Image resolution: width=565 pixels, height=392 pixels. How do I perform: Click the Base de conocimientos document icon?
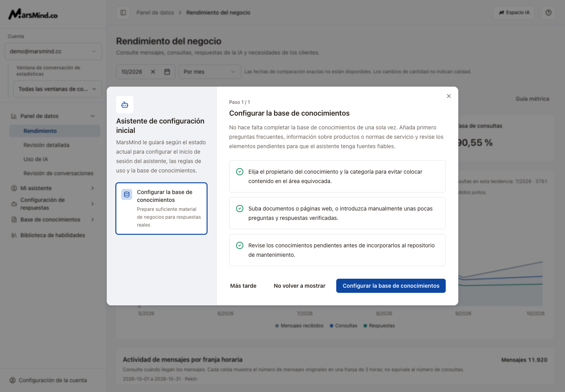[x=14, y=220]
